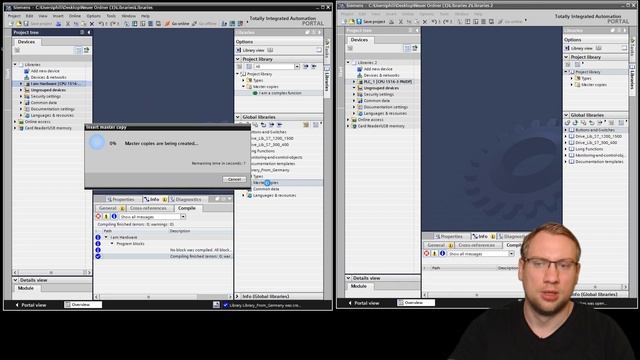Collapse Project library section in left window
Viewport: 640px width, 360px height.
[x=238, y=59]
